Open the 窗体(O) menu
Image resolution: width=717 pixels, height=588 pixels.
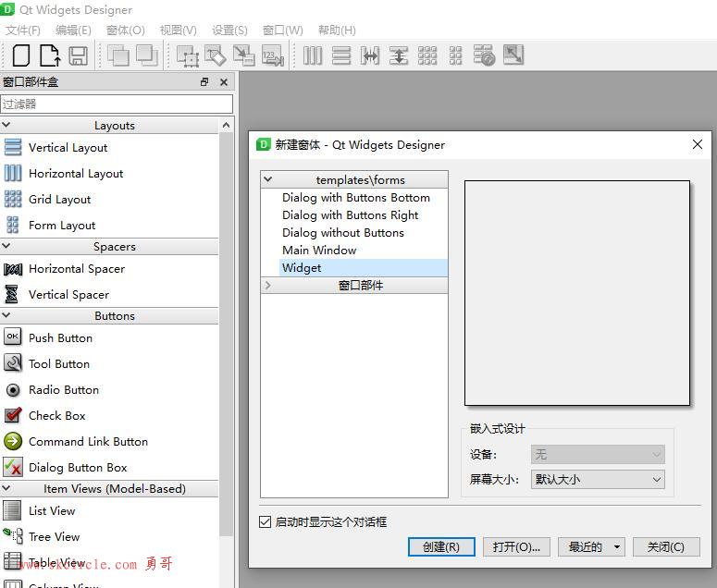pos(125,30)
